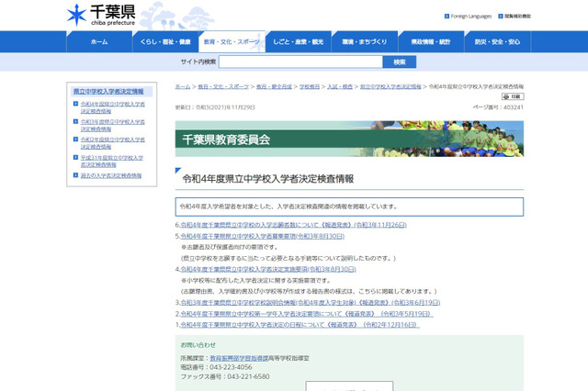Open sidebar link 平成31年度県立中学校入学者決定検査情報
Screen dimensions: 588x391
tap(112, 161)
